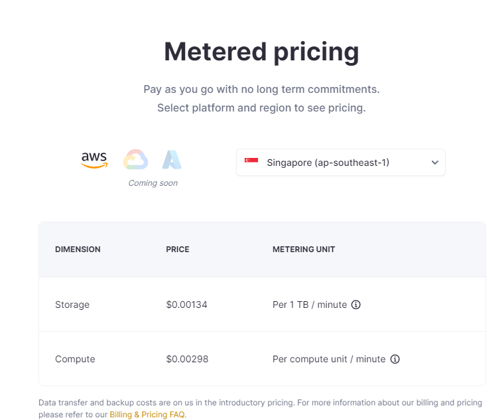Click the $0.00134 storage price

click(x=187, y=305)
